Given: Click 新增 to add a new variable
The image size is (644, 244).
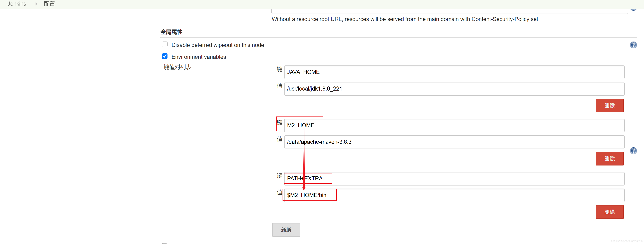Looking at the screenshot, I should pos(286,230).
